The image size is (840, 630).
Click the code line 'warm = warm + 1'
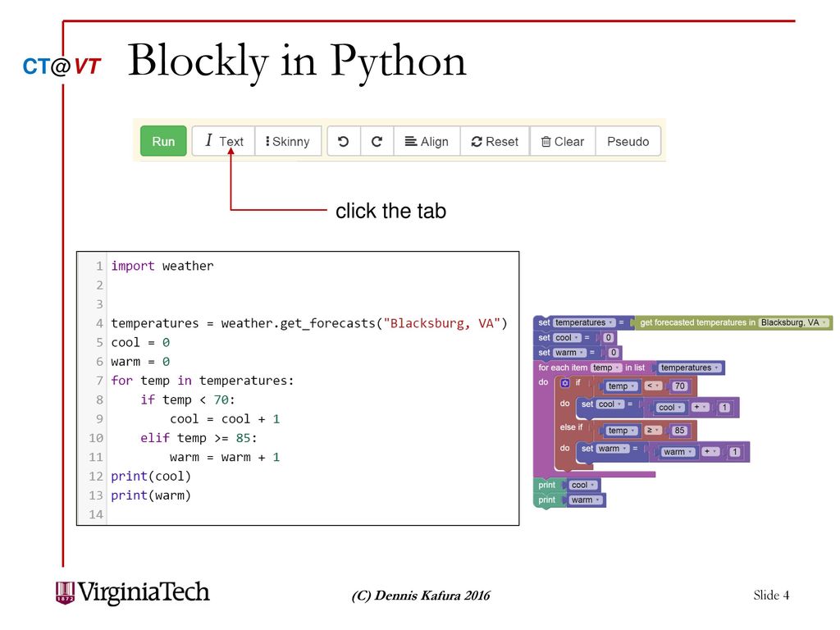coord(225,457)
